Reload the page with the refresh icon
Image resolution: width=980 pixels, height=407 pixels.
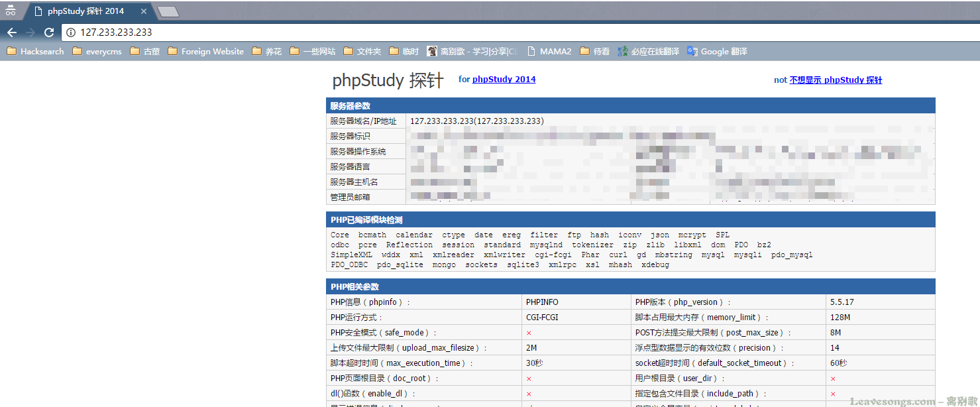pos(49,32)
